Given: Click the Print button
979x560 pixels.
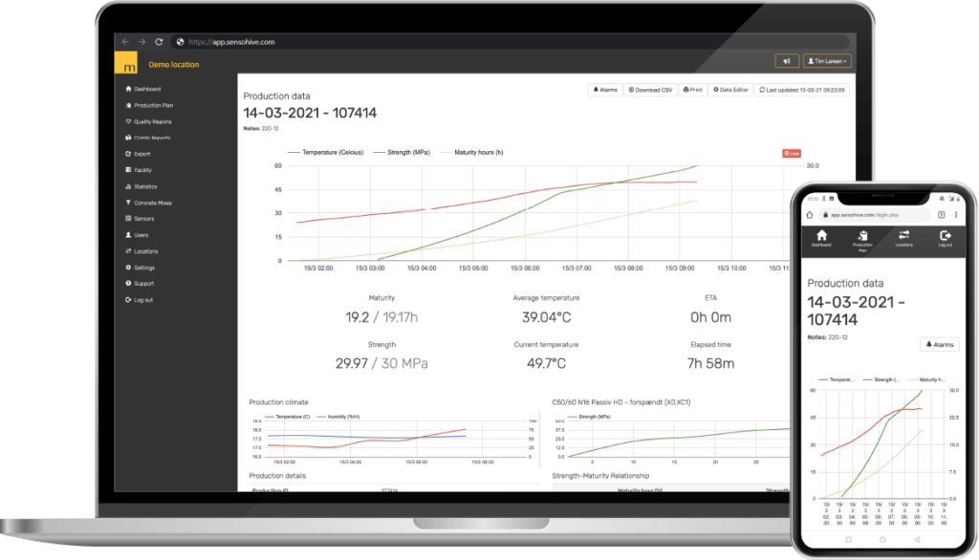Looking at the screenshot, I should [692, 90].
